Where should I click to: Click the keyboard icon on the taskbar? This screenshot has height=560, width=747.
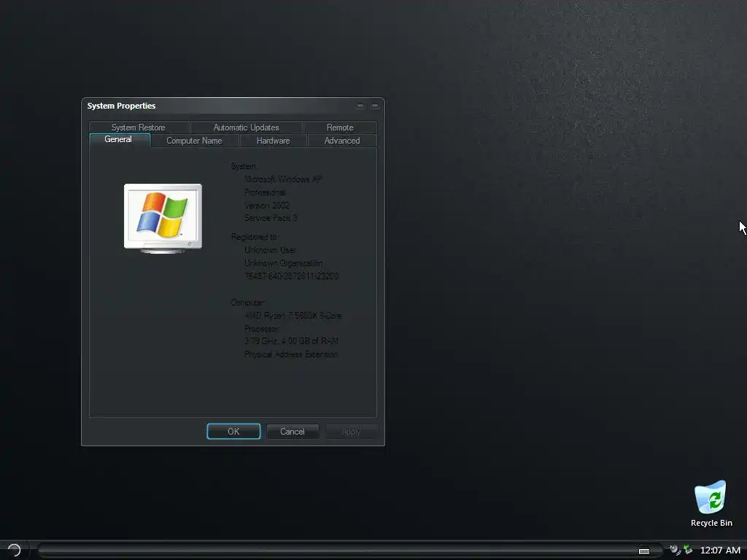coord(644,551)
